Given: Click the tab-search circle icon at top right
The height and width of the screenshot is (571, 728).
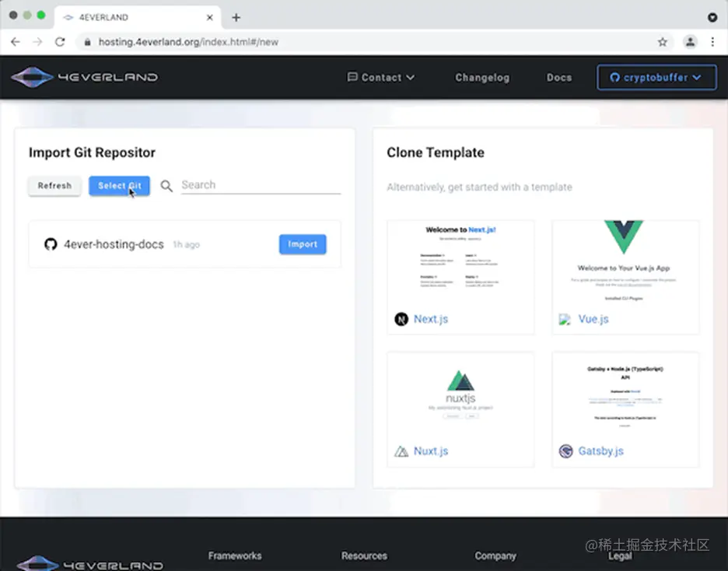Looking at the screenshot, I should click(712, 18).
